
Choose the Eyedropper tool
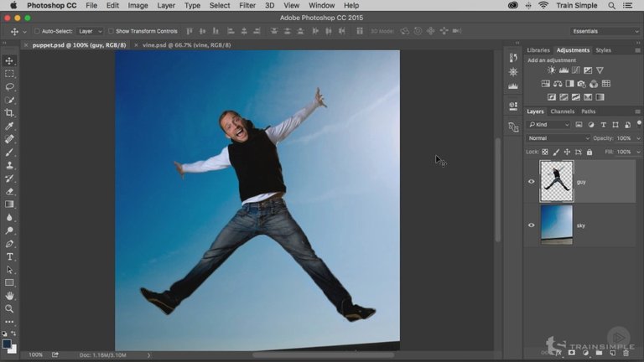point(10,127)
